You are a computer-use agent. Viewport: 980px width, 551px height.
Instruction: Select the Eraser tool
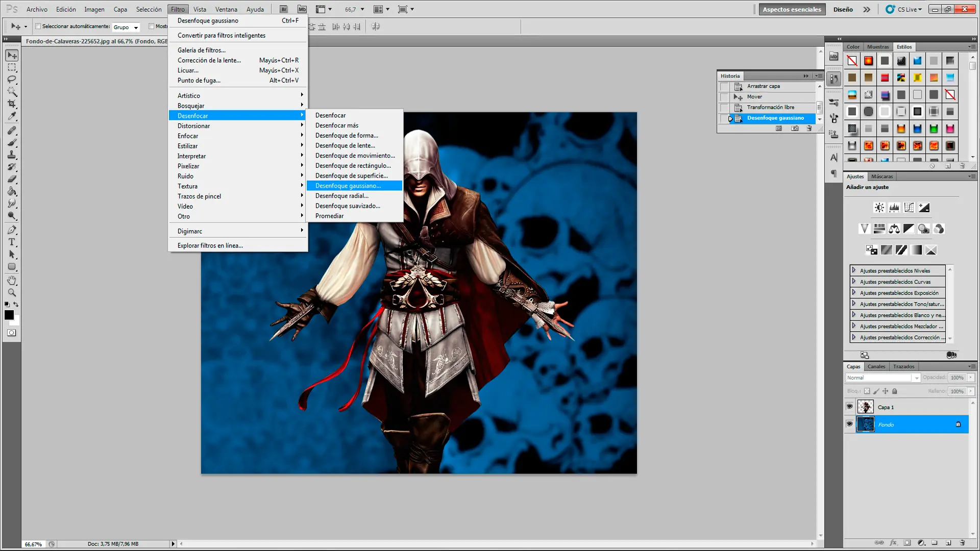tap(12, 179)
